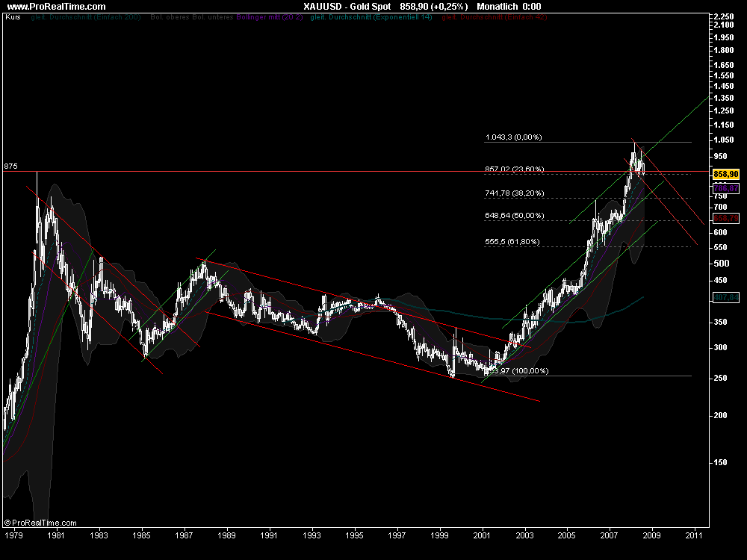The width and height of the screenshot is (747, 560).
Task: Click the 1.650 price axis value
Action: (724, 65)
